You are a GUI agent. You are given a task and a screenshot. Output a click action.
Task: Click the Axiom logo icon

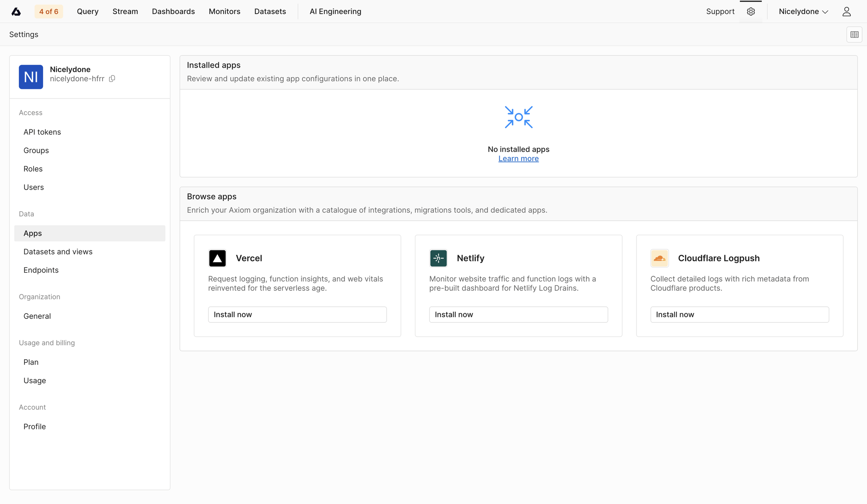click(16, 12)
